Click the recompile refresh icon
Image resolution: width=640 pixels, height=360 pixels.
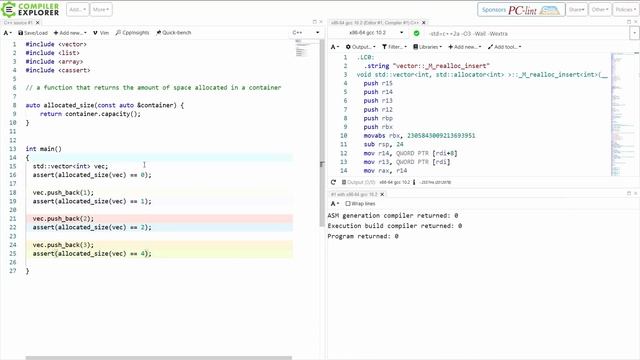click(x=333, y=182)
